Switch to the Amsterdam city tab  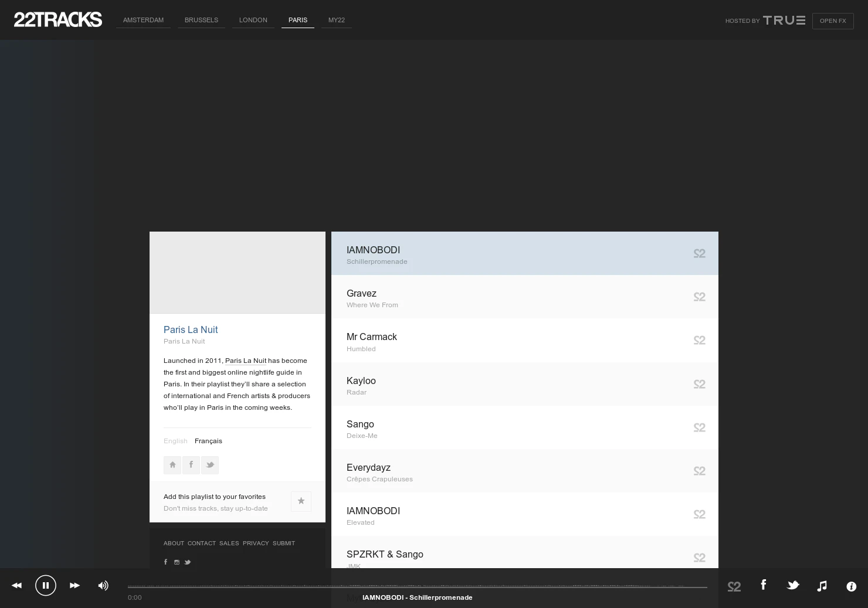143,20
